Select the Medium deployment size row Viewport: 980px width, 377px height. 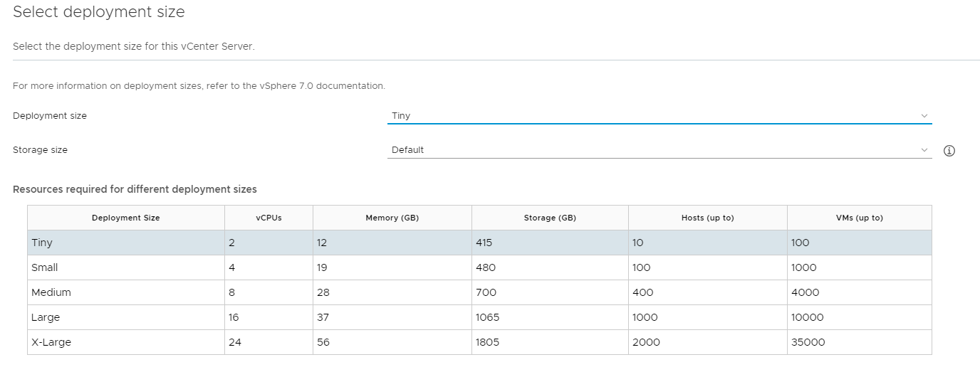[479, 292]
